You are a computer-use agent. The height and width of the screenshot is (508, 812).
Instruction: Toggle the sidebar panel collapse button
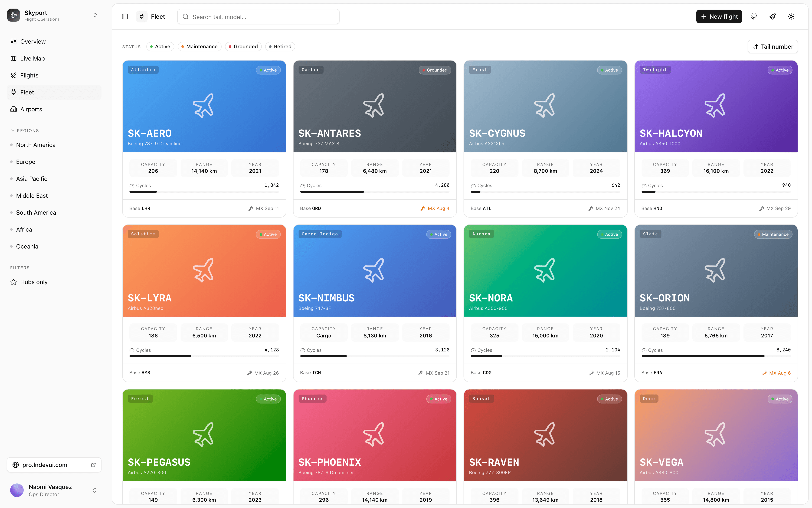pos(125,17)
